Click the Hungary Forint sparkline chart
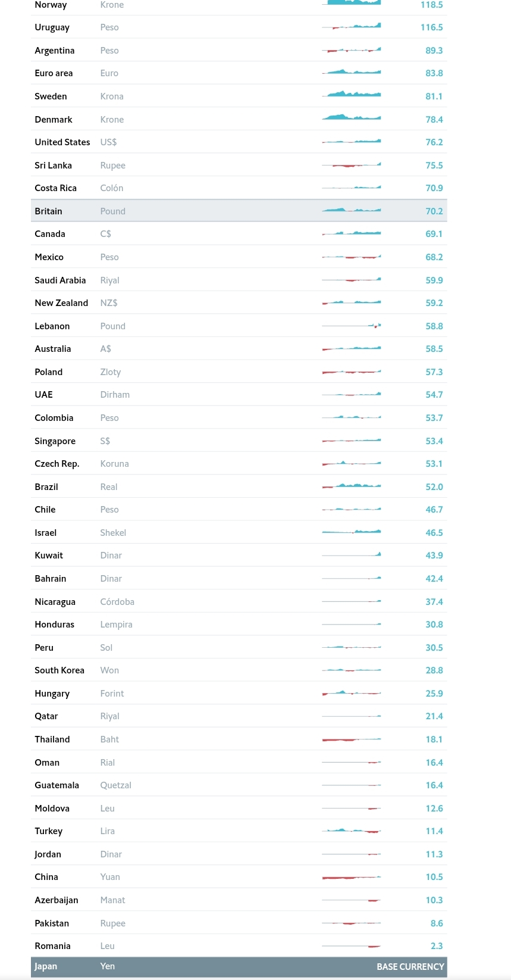The height and width of the screenshot is (980, 511). click(x=352, y=693)
